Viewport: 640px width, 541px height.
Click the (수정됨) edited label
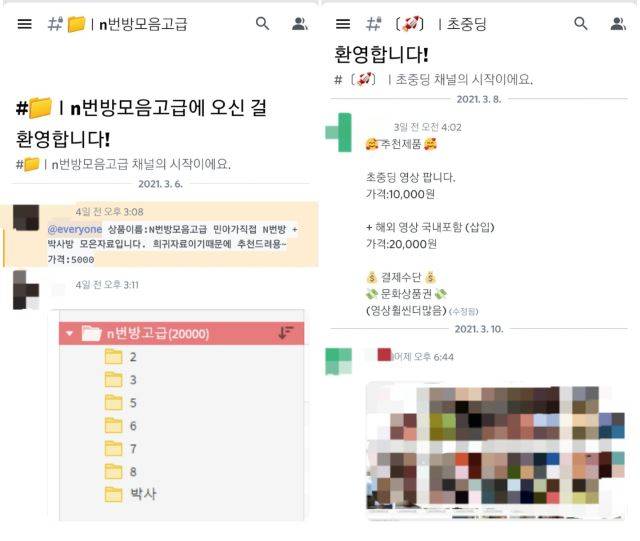click(x=463, y=312)
